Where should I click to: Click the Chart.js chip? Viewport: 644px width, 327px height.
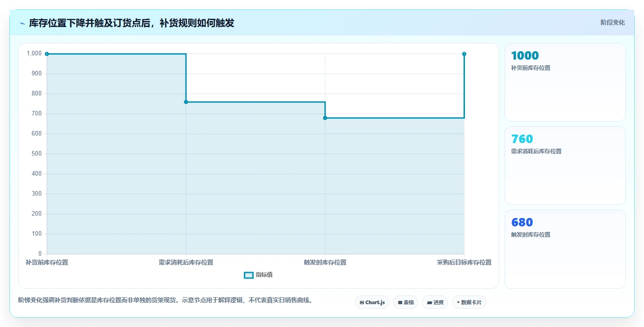click(372, 302)
